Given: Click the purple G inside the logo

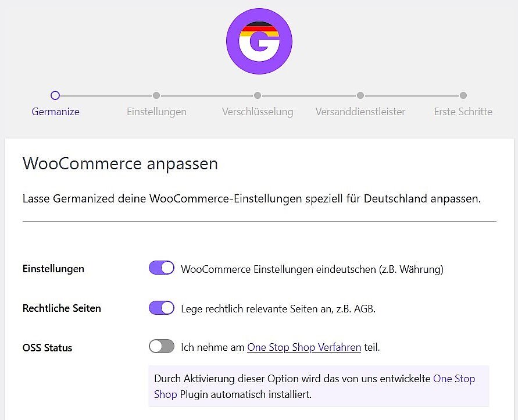Looking at the screenshot, I should [x=259, y=42].
